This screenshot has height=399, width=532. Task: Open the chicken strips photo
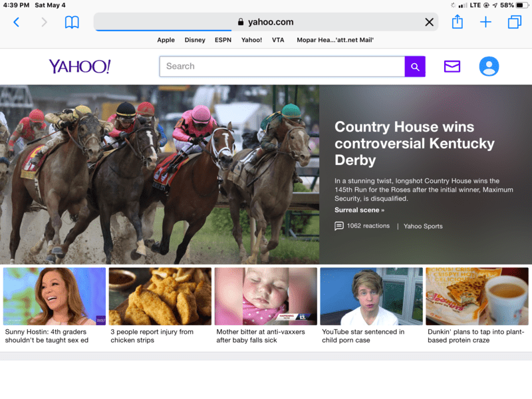pyautogui.click(x=160, y=296)
